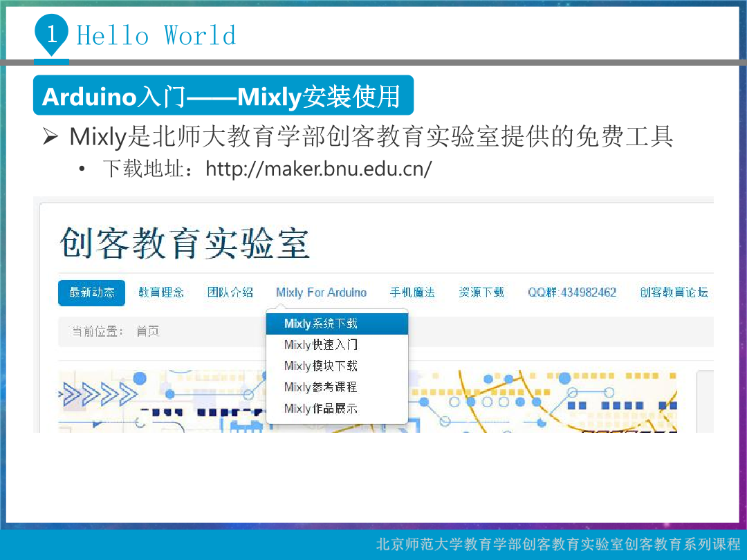Screen dimensions: 747x560
Task: Go to the 团队介绍 page
Action: tap(230, 292)
